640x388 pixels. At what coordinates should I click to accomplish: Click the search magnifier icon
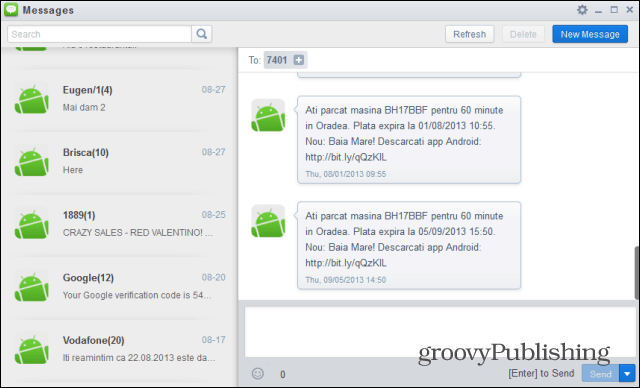click(202, 34)
